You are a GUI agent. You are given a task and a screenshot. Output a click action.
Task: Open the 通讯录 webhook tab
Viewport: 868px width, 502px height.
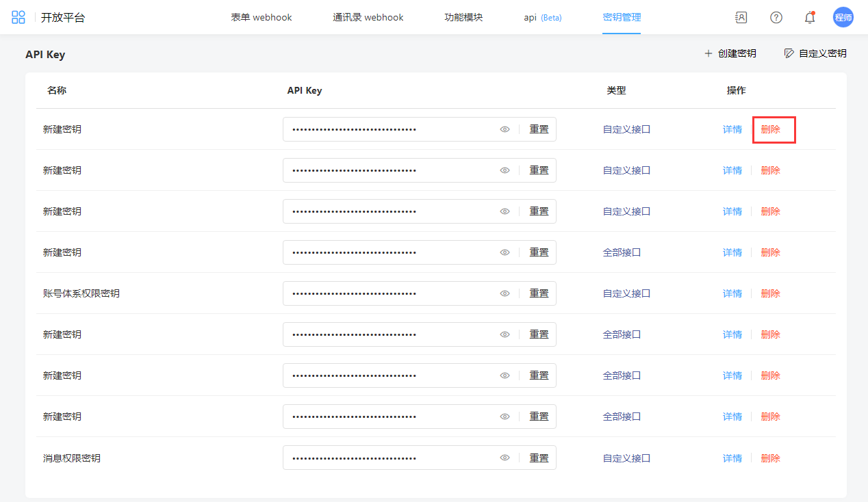pos(368,18)
